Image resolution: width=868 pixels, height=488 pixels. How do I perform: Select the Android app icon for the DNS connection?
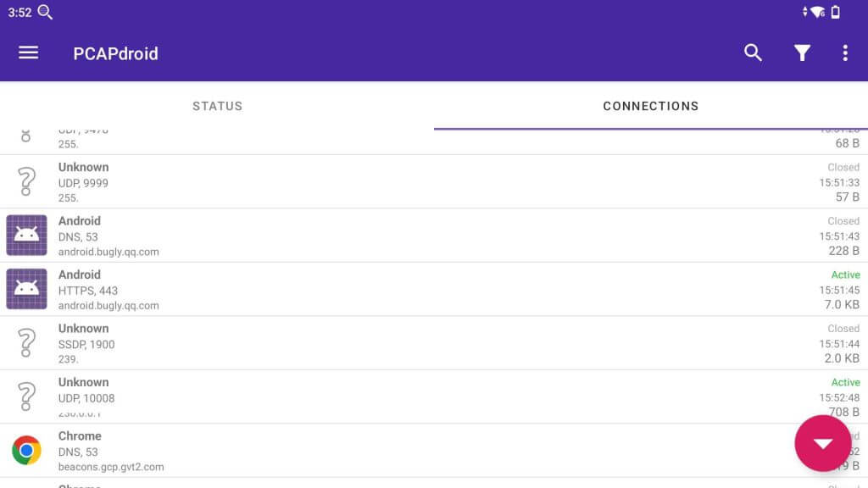coord(26,235)
